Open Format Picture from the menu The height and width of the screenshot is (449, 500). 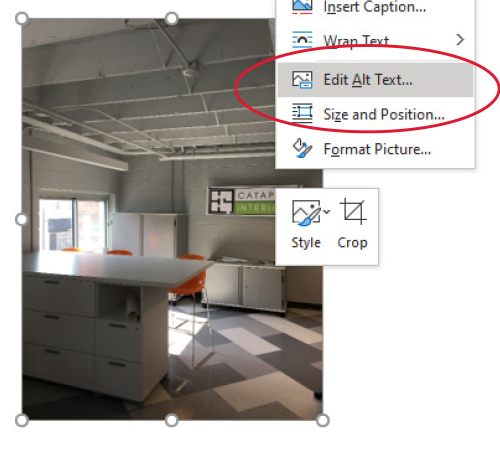pyautogui.click(x=376, y=149)
